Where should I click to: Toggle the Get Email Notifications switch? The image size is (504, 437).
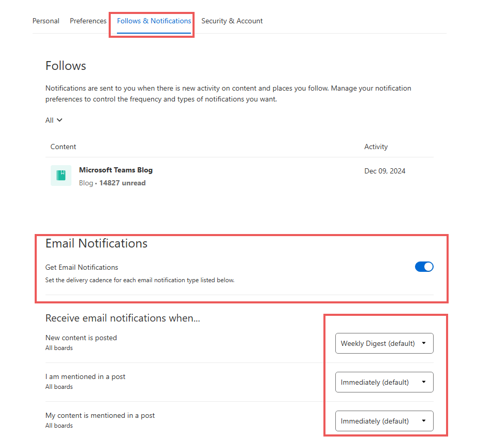424,267
